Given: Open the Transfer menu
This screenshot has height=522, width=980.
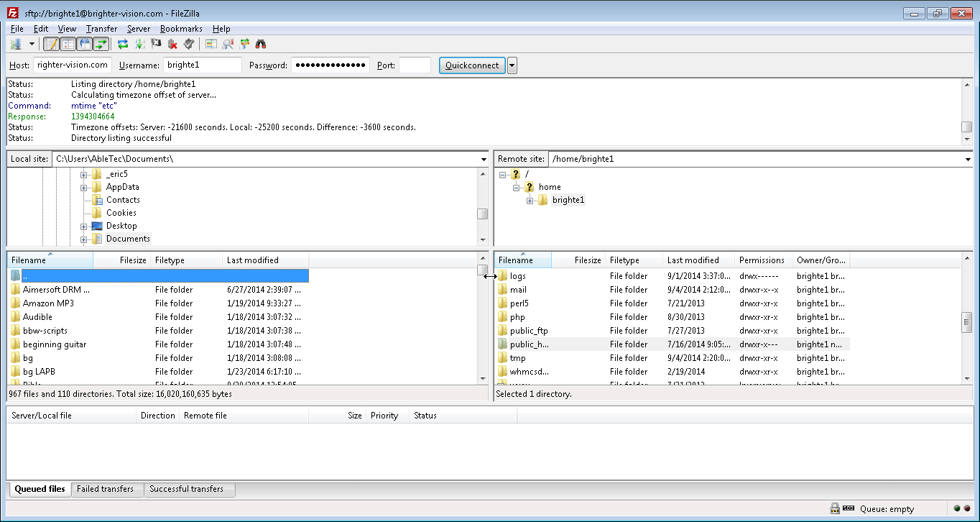Looking at the screenshot, I should 101,29.
